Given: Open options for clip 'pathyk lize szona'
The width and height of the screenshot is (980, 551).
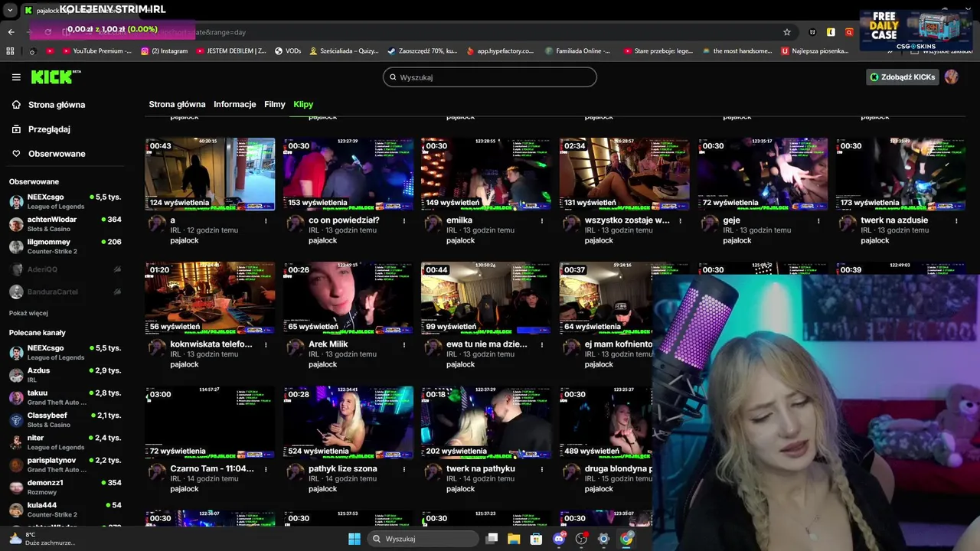Looking at the screenshot, I should point(404,469).
